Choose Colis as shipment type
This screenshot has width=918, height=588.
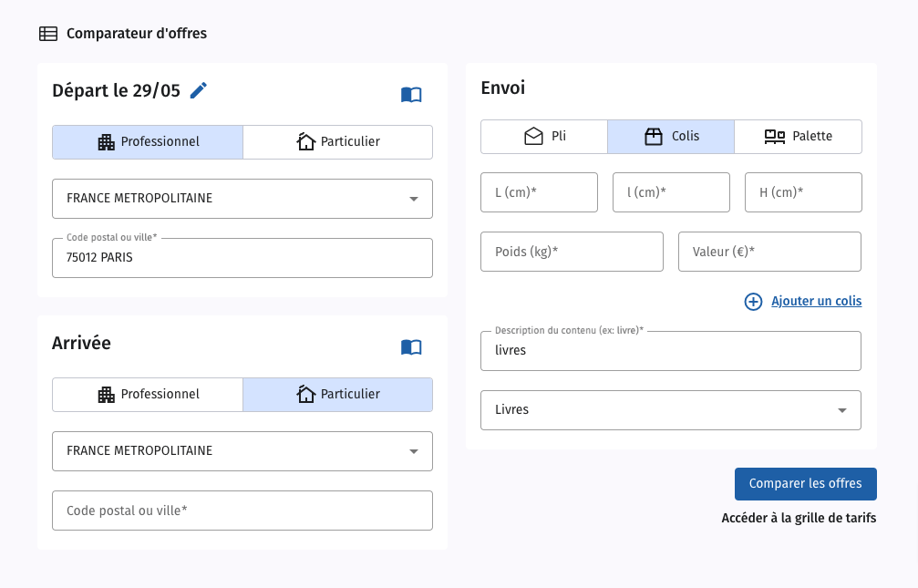pos(671,137)
